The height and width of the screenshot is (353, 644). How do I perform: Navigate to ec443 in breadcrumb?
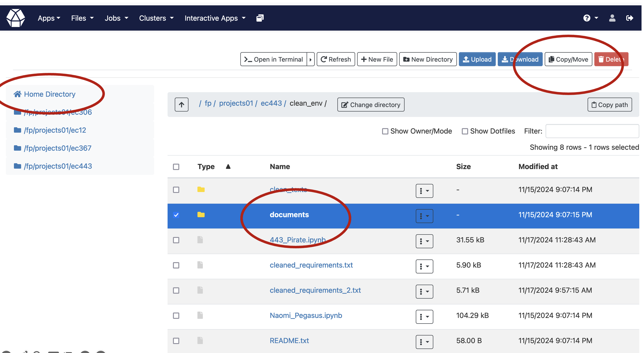coord(271,103)
